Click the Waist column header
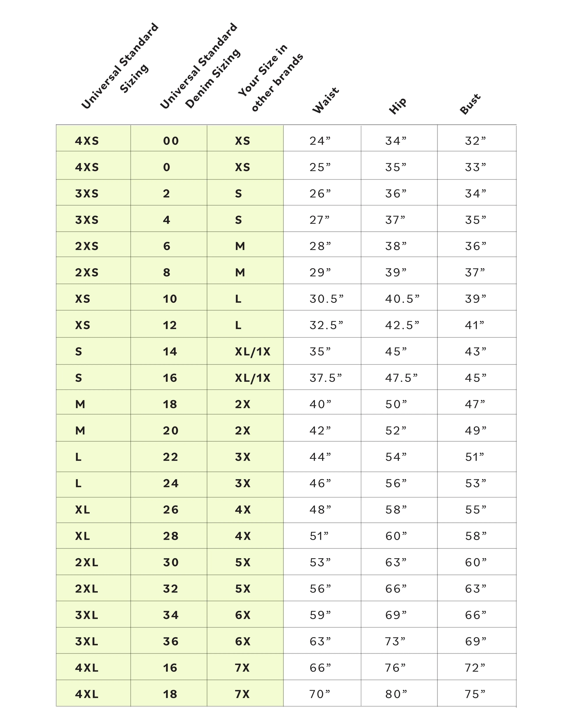 click(326, 100)
